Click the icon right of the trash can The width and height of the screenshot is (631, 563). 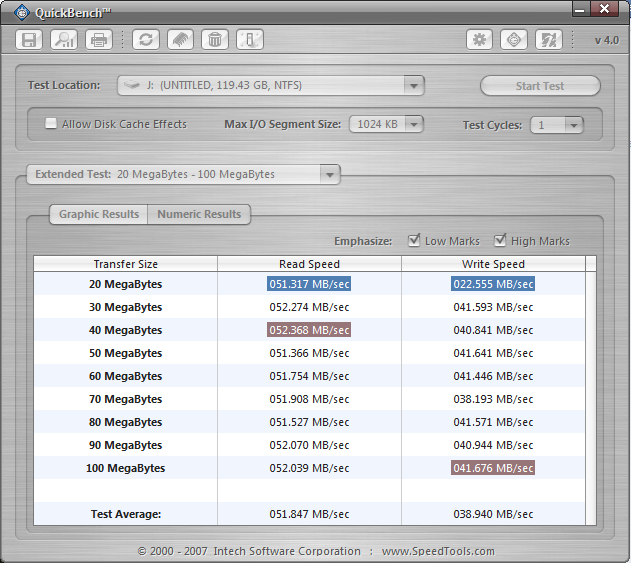click(250, 40)
